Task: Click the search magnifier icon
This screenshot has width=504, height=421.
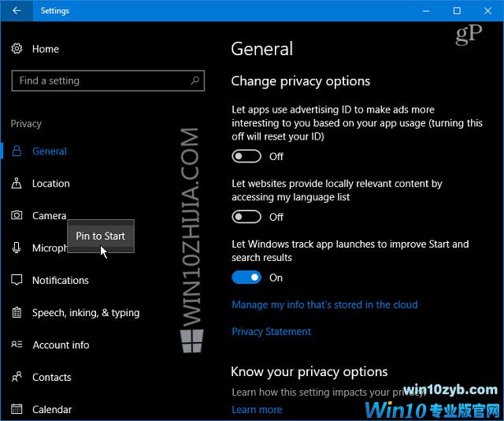Action: (x=195, y=80)
